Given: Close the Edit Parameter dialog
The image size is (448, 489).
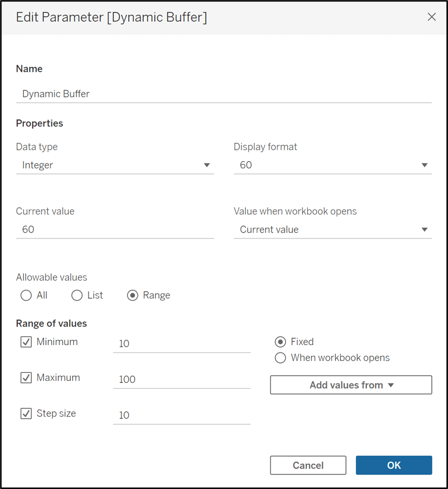Looking at the screenshot, I should pyautogui.click(x=432, y=17).
